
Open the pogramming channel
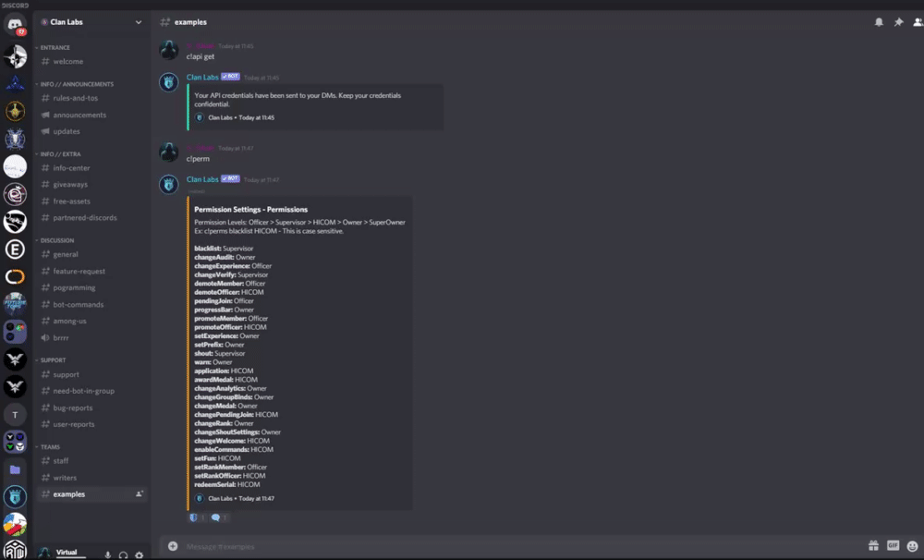(x=91, y=287)
